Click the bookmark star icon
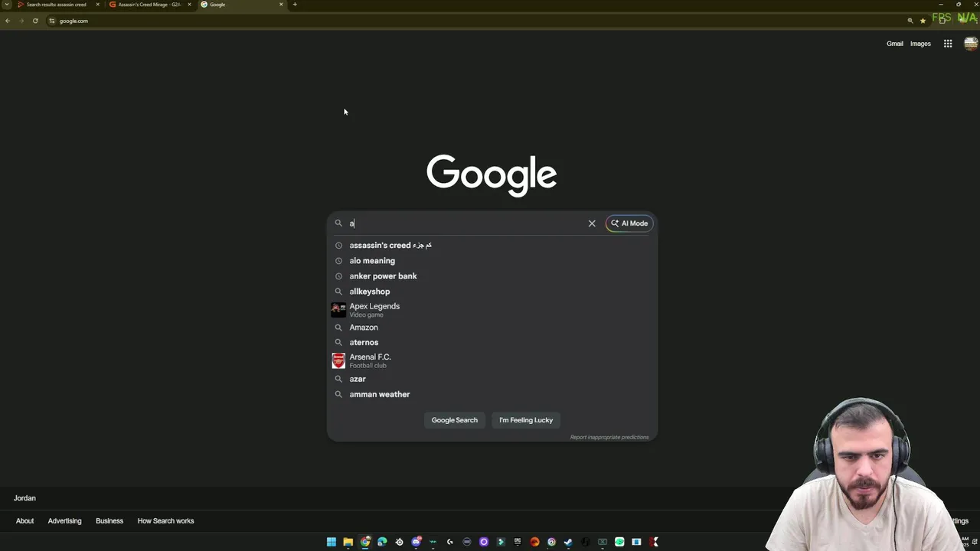Image resolution: width=980 pixels, height=551 pixels. pyautogui.click(x=923, y=21)
